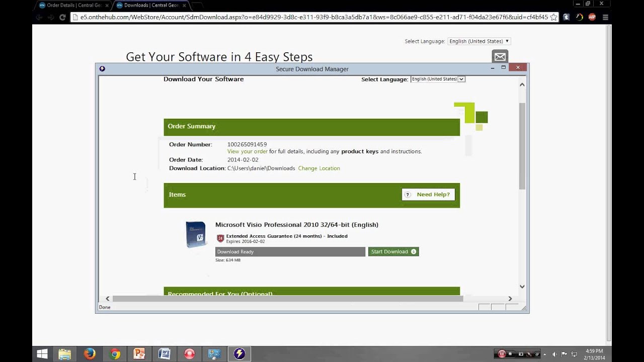Click the horizontal scrollbar right arrow

(x=510, y=299)
